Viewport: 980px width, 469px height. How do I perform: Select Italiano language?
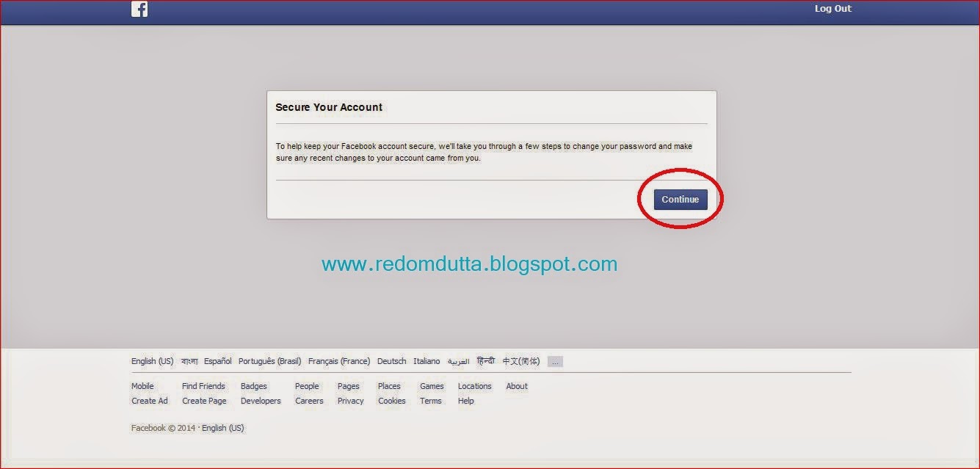(427, 361)
